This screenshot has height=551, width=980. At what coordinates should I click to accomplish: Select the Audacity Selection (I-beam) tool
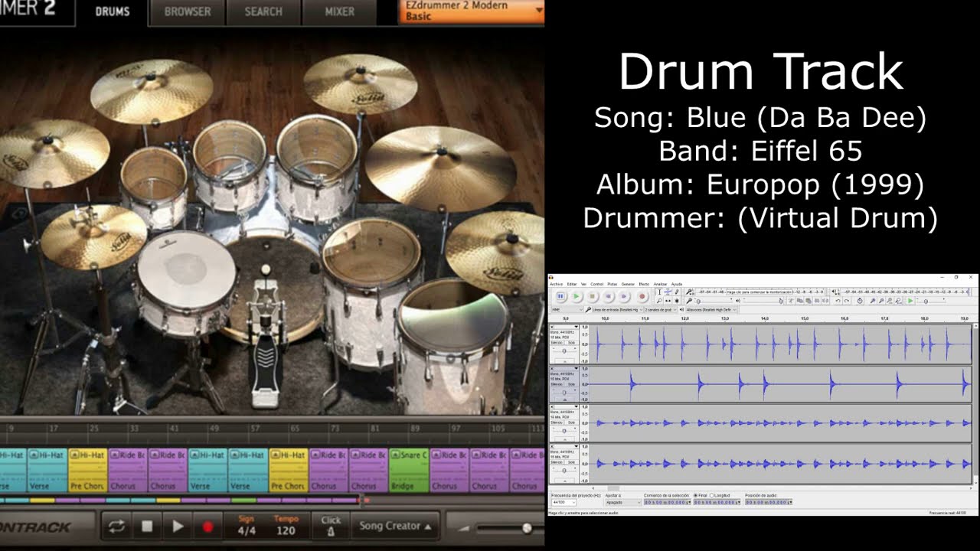point(659,292)
